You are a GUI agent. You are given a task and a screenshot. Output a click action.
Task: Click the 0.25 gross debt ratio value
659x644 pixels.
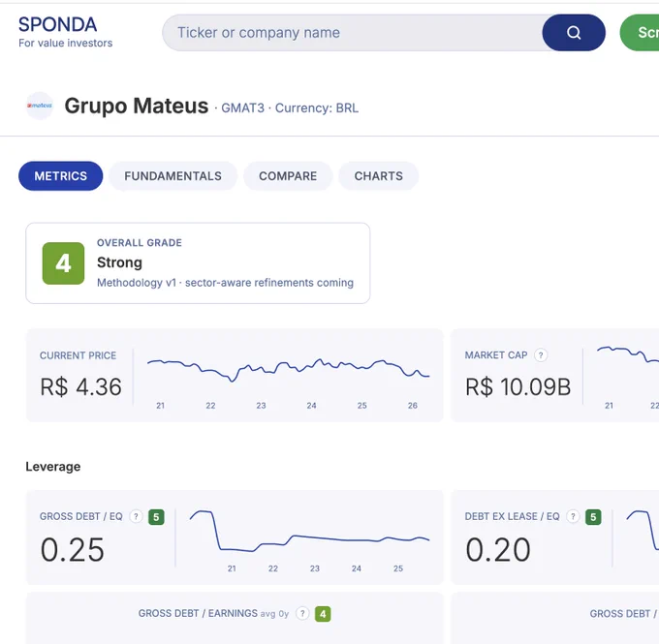(x=73, y=550)
